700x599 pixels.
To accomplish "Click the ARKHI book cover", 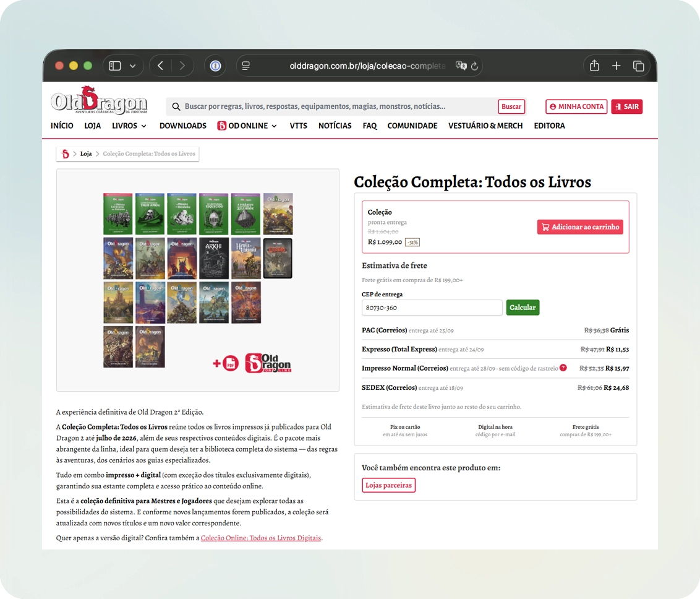I will [214, 258].
